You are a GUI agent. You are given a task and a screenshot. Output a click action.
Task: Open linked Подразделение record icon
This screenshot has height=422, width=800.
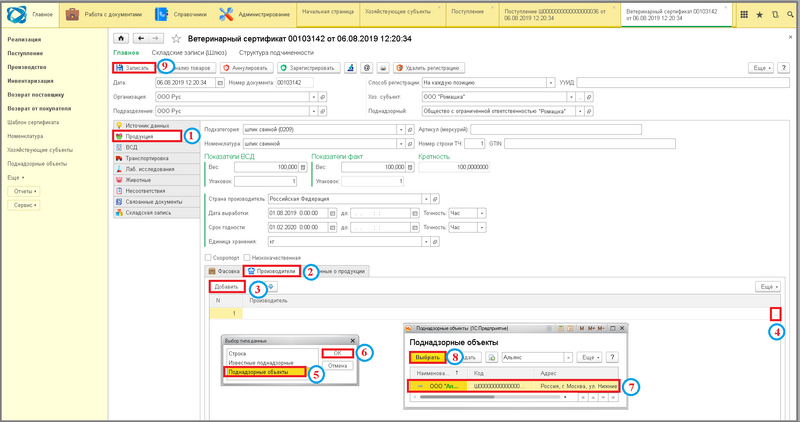(x=322, y=111)
